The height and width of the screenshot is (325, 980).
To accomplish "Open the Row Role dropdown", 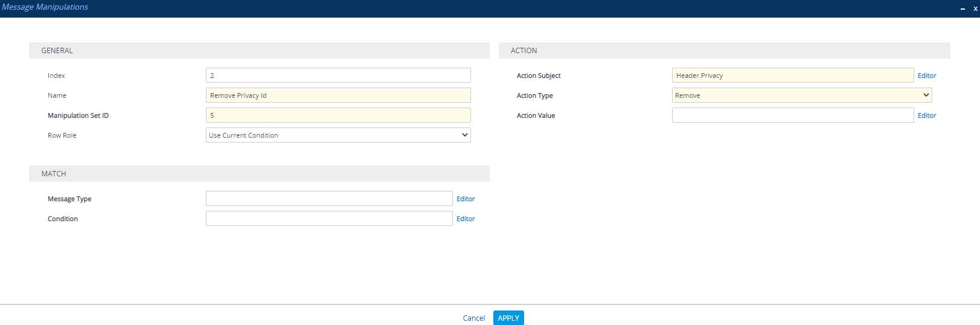I will point(338,135).
